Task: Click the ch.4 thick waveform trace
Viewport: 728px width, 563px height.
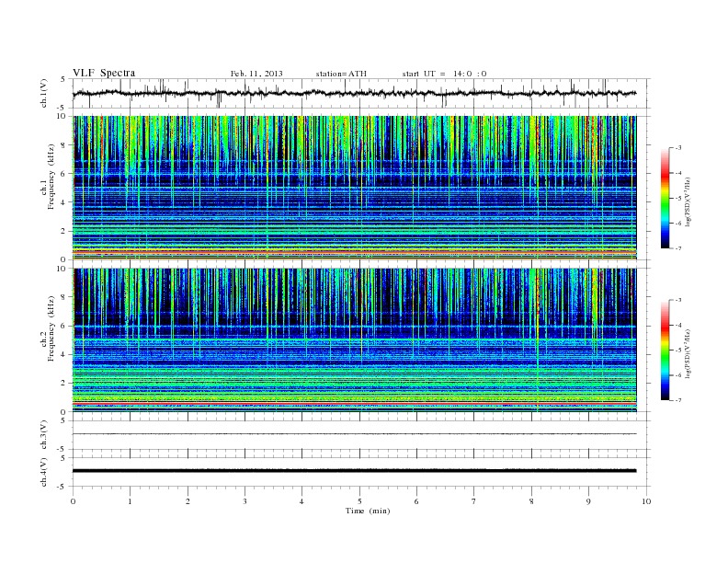Action: [x=354, y=471]
